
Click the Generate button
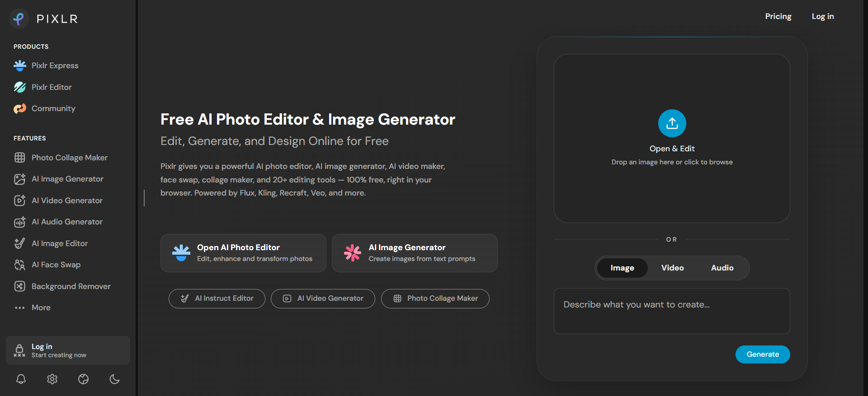click(x=763, y=354)
